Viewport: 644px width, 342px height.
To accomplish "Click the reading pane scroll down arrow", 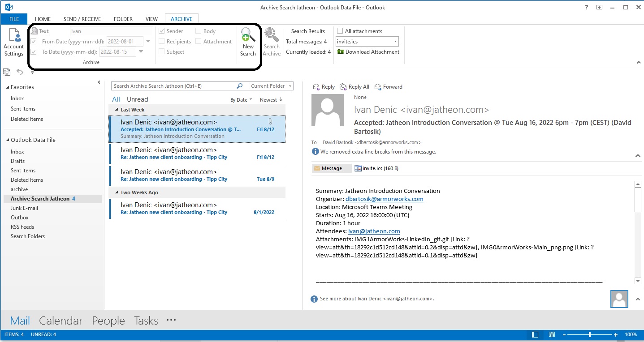I will (638, 281).
